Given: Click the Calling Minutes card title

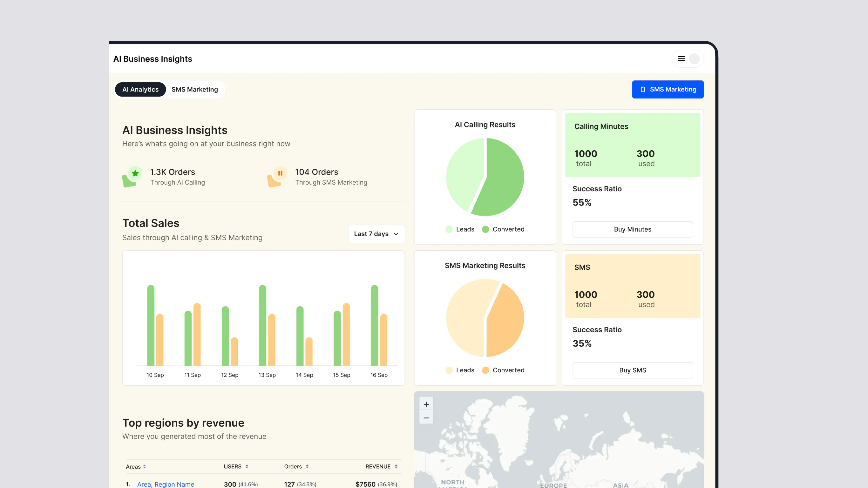Looking at the screenshot, I should (x=601, y=126).
